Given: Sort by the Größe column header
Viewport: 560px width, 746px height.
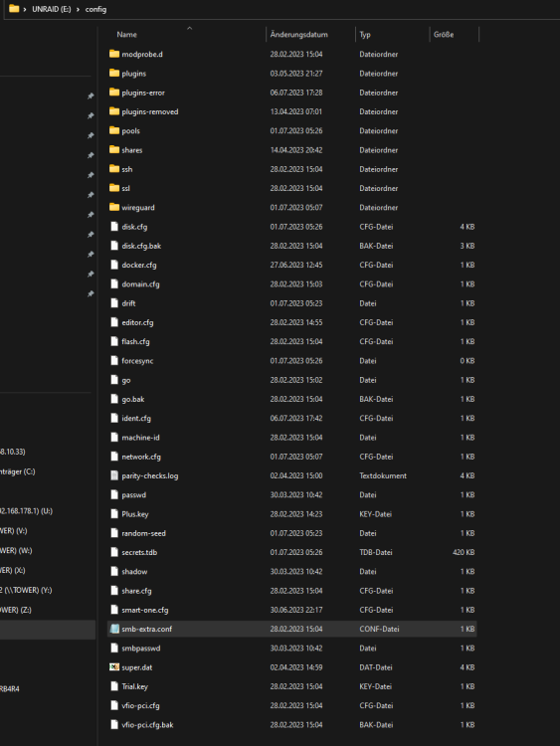Looking at the screenshot, I should point(444,34).
